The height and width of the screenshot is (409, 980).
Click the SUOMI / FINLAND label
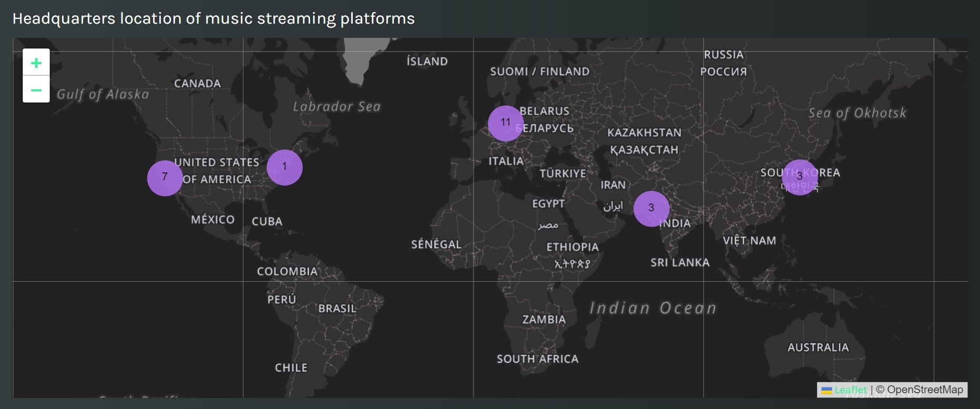(539, 71)
